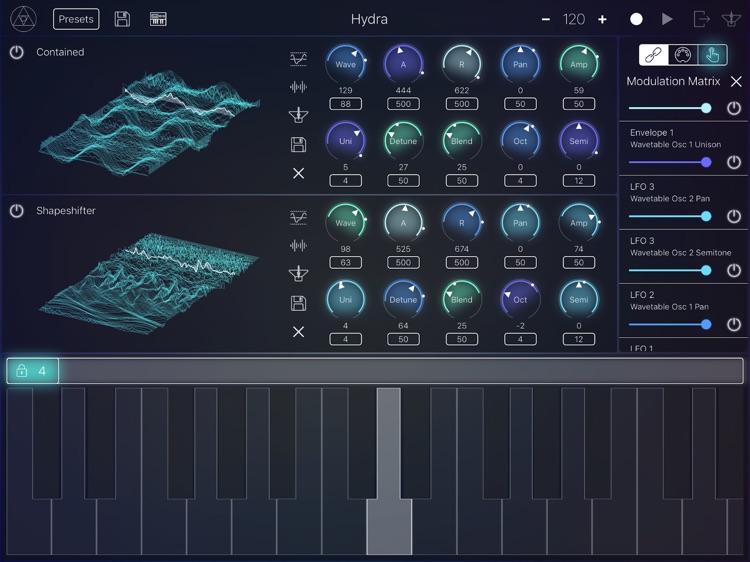
Task: Click the save preset disk icon in top bar
Action: click(x=122, y=19)
